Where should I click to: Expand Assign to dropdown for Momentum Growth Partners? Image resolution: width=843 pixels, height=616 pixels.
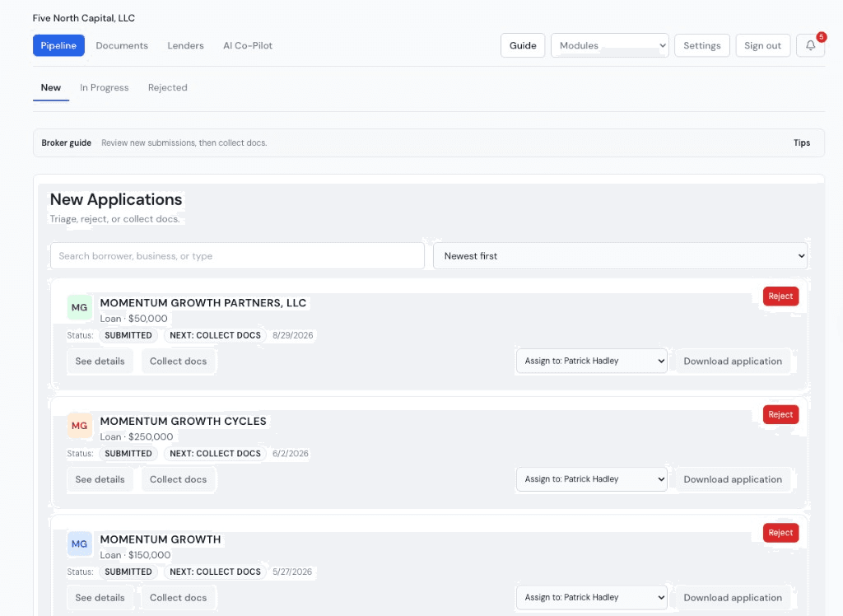click(591, 361)
